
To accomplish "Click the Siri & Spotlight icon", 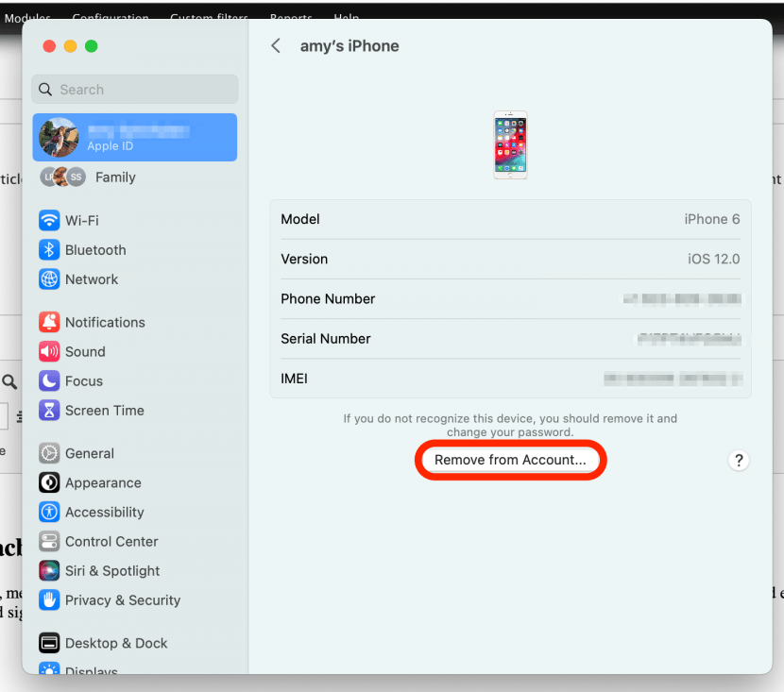I will (49, 571).
